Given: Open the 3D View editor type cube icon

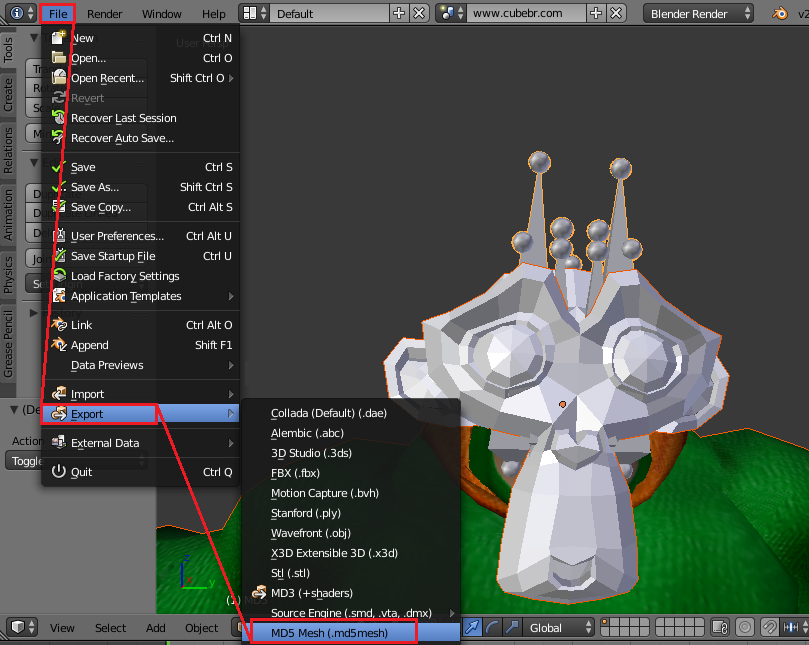Looking at the screenshot, I should [23, 627].
